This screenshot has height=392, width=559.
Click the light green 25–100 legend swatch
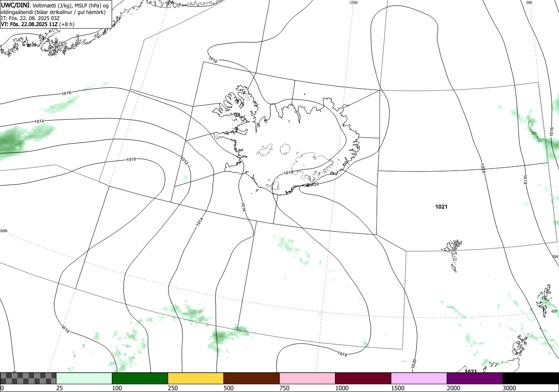tap(84, 378)
